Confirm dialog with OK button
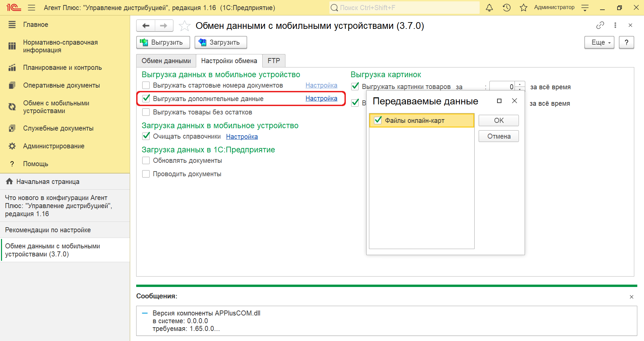Viewport: 644px width, 341px height. tap(498, 120)
